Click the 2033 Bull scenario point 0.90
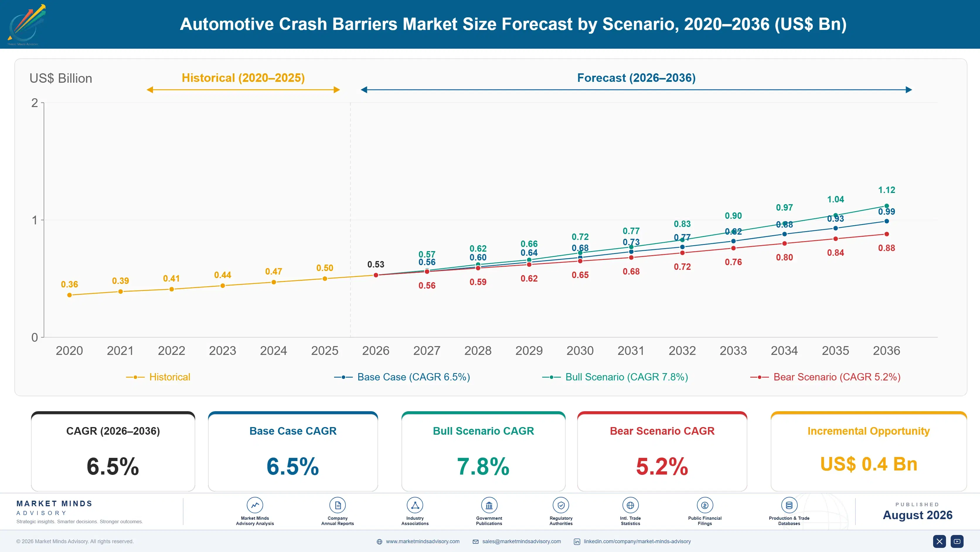 pos(734,231)
